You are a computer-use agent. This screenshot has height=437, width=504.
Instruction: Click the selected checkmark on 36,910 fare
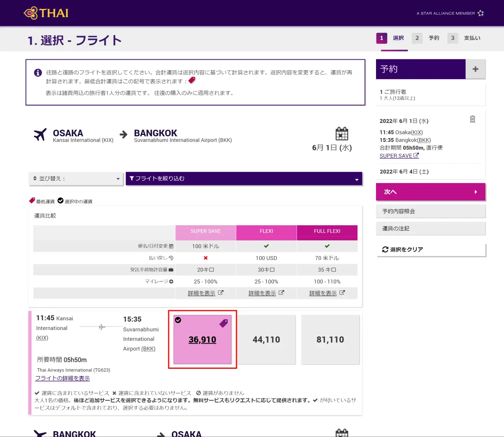click(x=178, y=320)
